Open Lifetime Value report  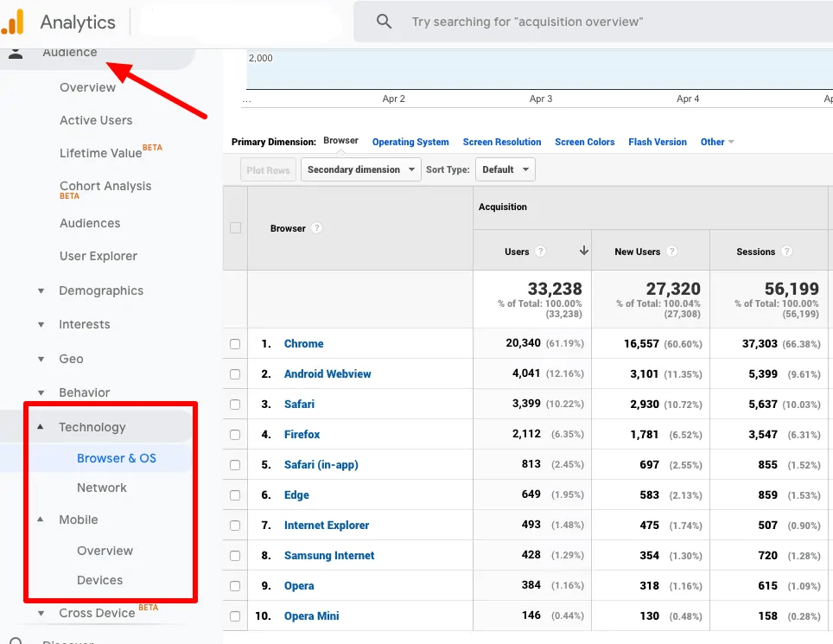click(x=100, y=153)
